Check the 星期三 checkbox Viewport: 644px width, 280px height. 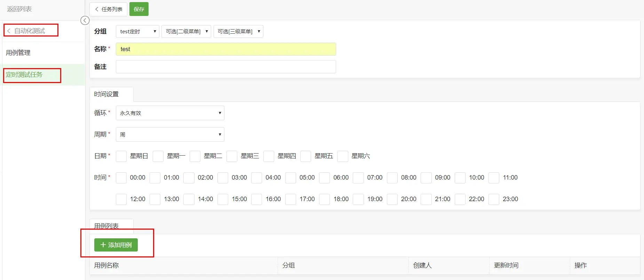click(x=232, y=156)
